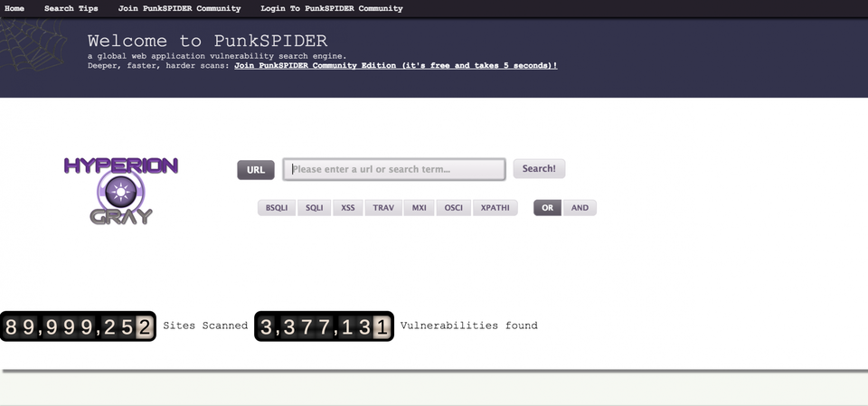Toggle the URL search mode button

click(x=256, y=169)
